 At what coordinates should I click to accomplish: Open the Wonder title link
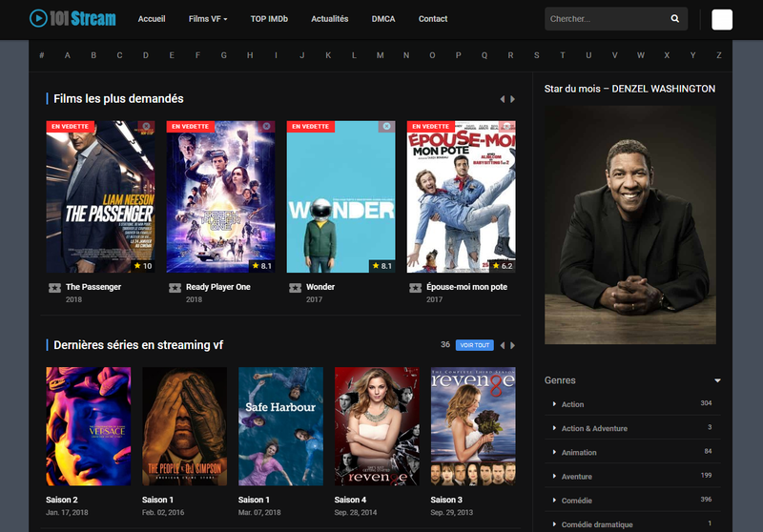[320, 287]
